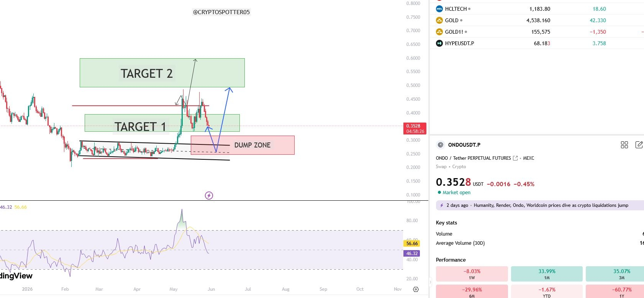Open the external link icon next to PERPETUAL FUTURES
This screenshot has height=298, width=644.
[x=515, y=158]
